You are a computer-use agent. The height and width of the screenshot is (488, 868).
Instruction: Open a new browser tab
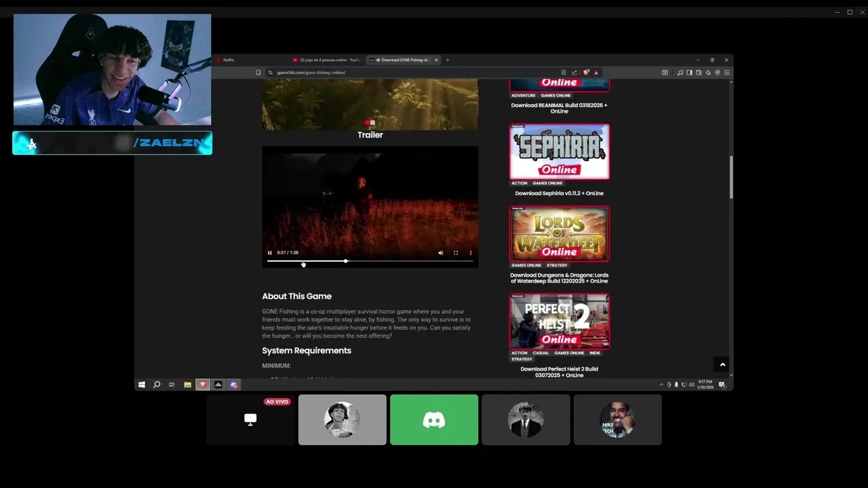point(448,60)
